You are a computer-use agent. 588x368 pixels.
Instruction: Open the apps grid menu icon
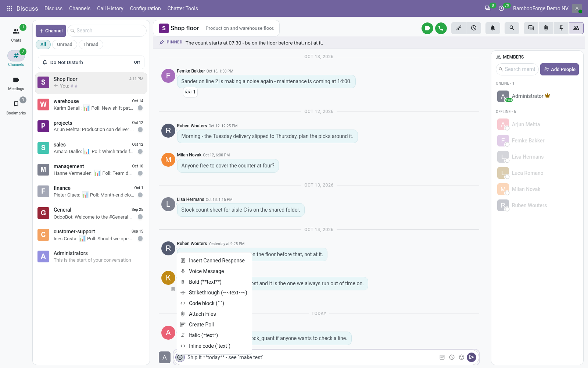coord(10,8)
